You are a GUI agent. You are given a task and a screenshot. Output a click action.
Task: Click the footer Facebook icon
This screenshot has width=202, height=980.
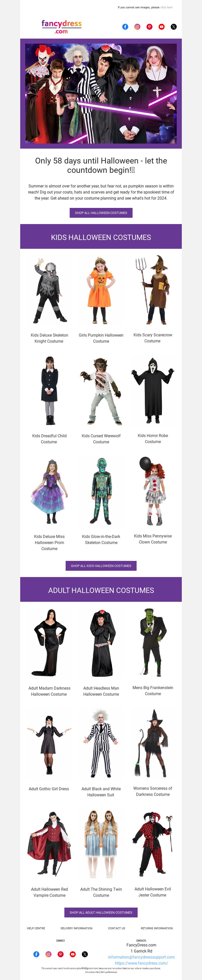[x=36, y=954]
